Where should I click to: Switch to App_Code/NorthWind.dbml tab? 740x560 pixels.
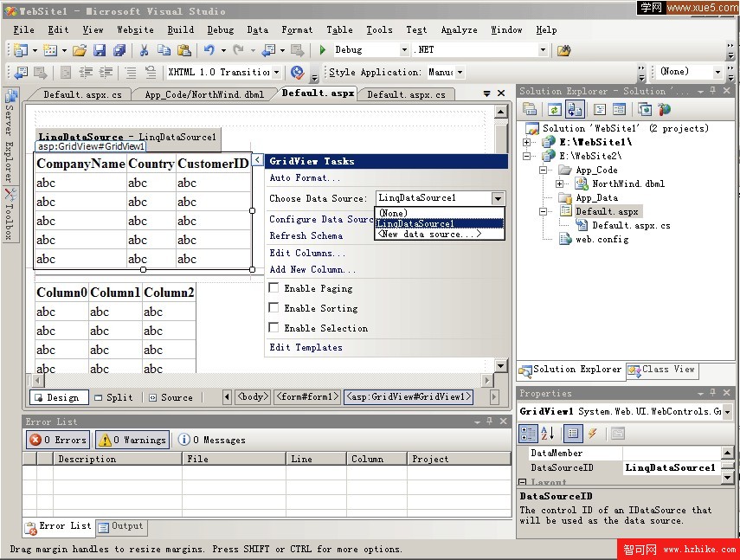pyautogui.click(x=204, y=94)
